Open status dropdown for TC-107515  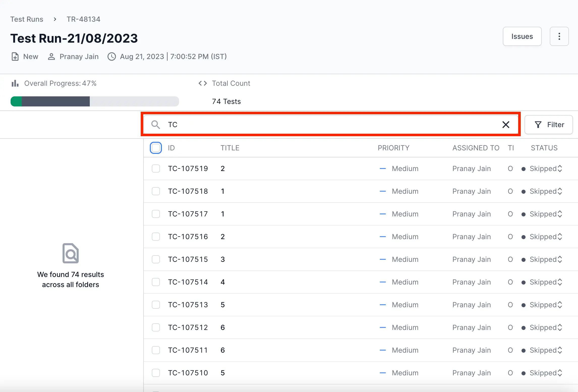545,259
